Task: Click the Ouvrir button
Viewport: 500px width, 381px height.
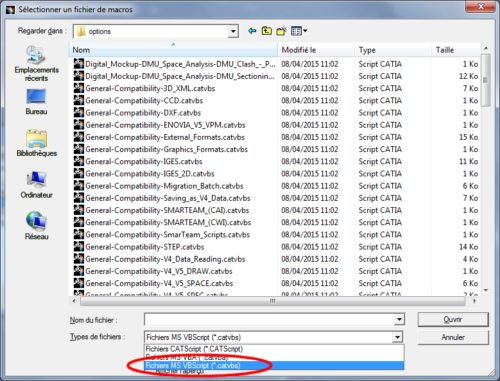Action: (x=453, y=320)
